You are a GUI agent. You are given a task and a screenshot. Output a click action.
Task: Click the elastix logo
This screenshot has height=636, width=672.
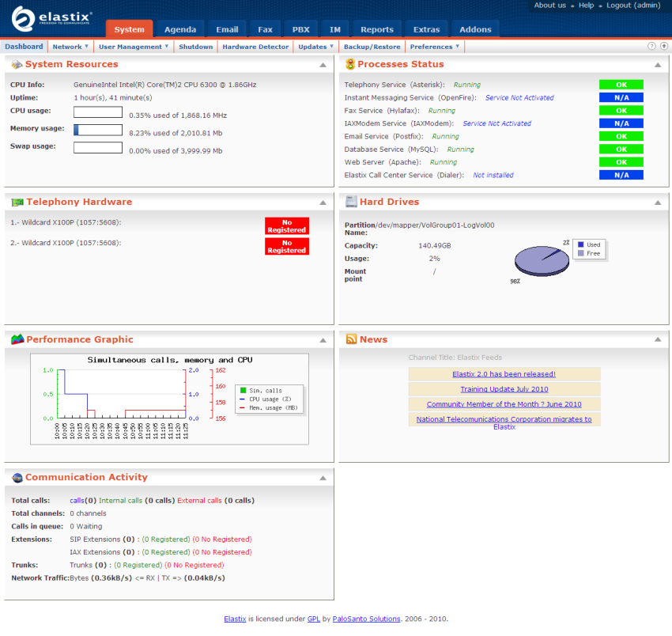[53, 19]
